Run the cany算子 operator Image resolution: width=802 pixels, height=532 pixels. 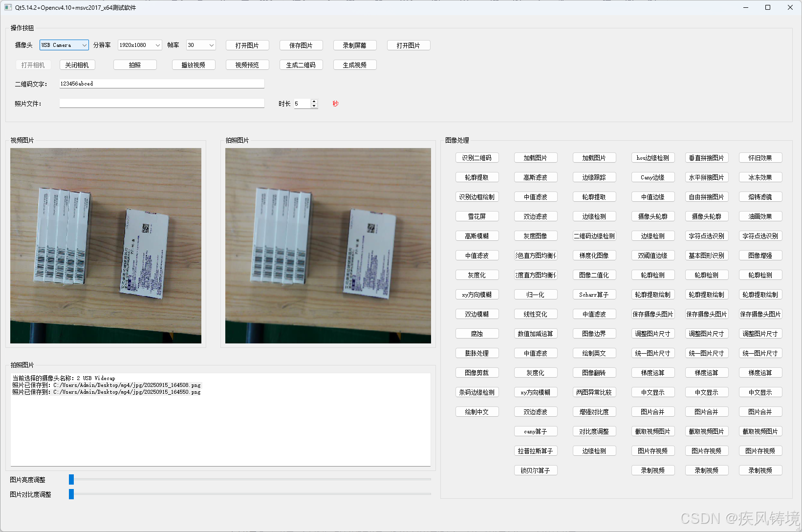(536, 431)
